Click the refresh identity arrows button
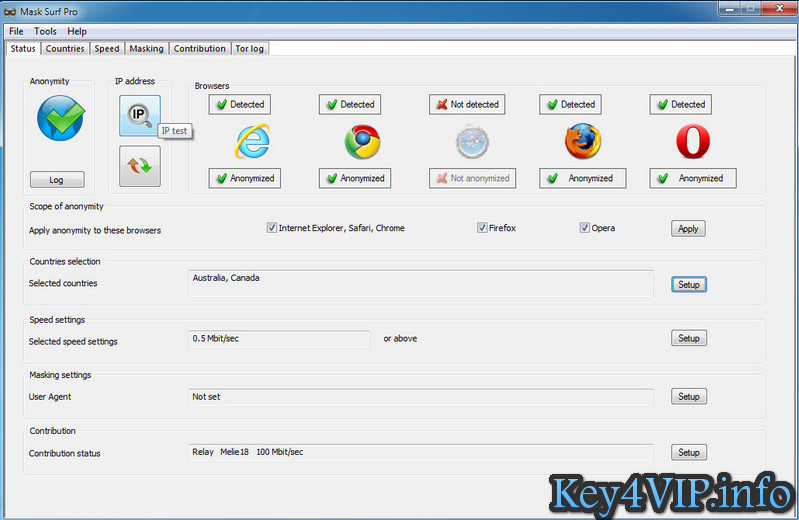The image size is (799, 520). click(140, 166)
